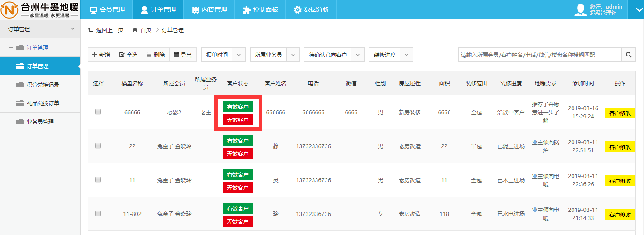This screenshot has height=235, width=644.
Task: Open the 所属业务员 dropdown
Action: 275,55
